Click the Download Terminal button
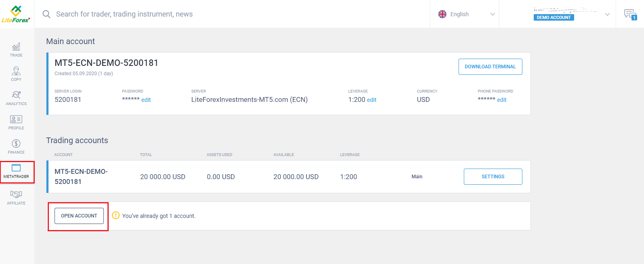This screenshot has height=264, width=644. click(490, 67)
